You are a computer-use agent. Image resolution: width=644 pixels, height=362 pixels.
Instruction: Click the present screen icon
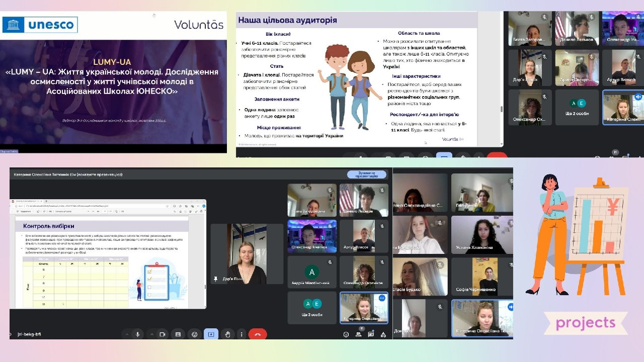(211, 334)
